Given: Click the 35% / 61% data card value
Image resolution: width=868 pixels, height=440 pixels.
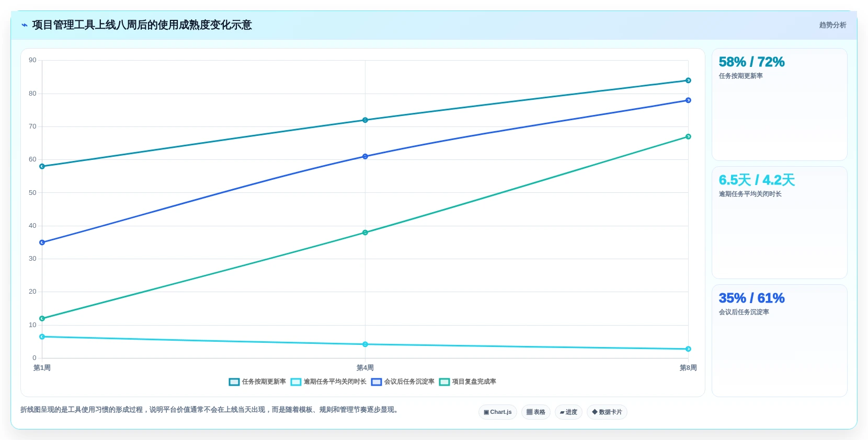Looking at the screenshot, I should click(751, 298).
